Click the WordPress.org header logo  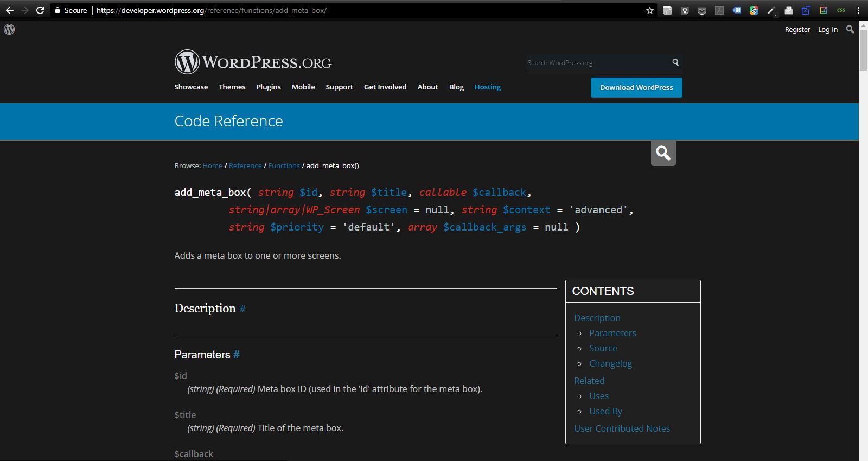(x=253, y=62)
